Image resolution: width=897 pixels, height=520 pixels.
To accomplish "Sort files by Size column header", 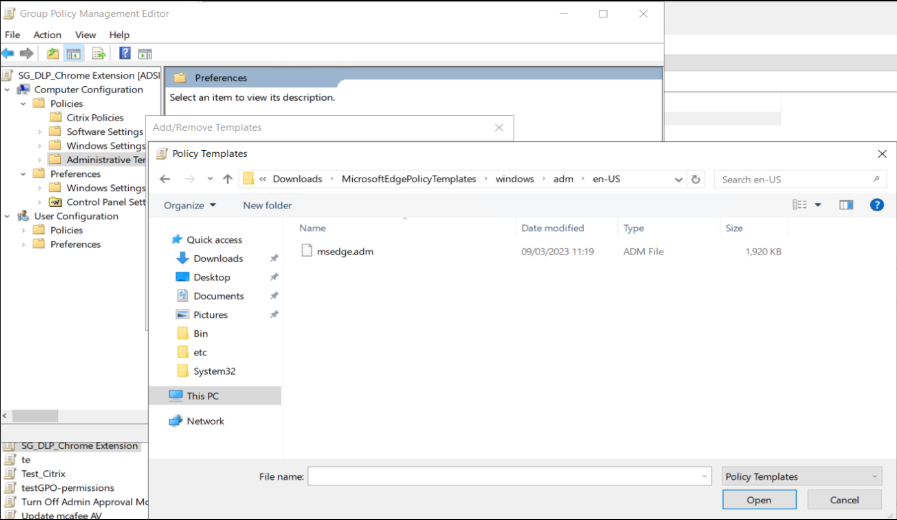I will (x=734, y=228).
